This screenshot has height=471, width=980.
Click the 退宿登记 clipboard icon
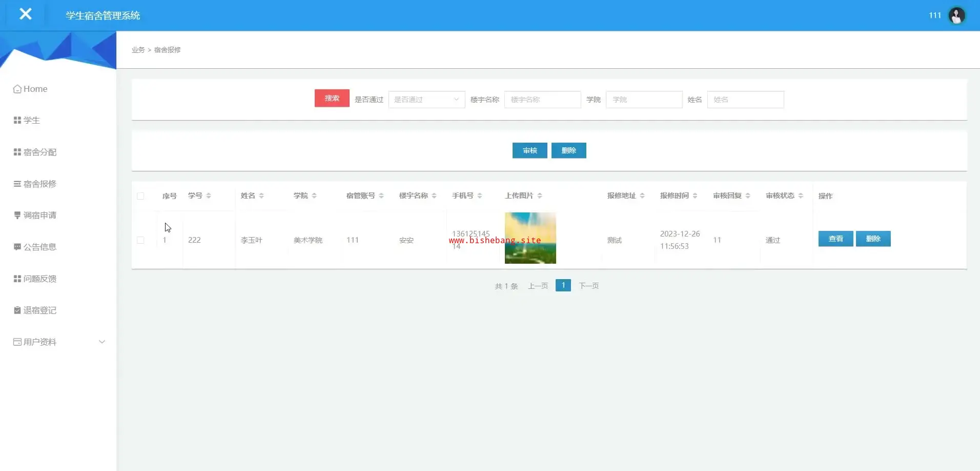point(17,310)
